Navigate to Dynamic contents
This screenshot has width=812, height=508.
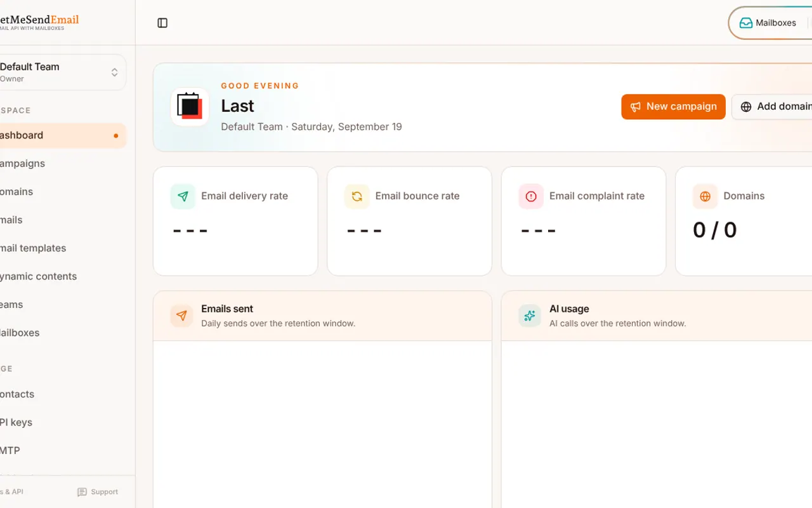pyautogui.click(x=62, y=276)
